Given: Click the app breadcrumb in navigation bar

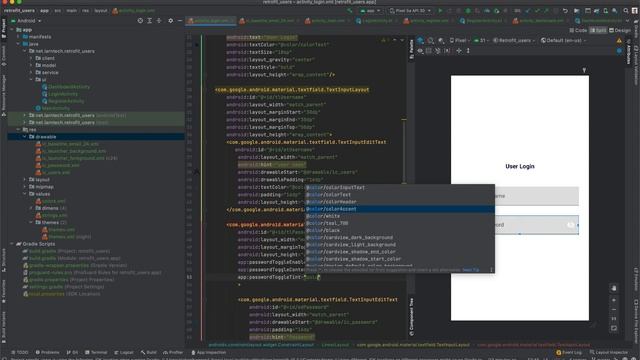Looking at the screenshot, I should coord(44,11).
